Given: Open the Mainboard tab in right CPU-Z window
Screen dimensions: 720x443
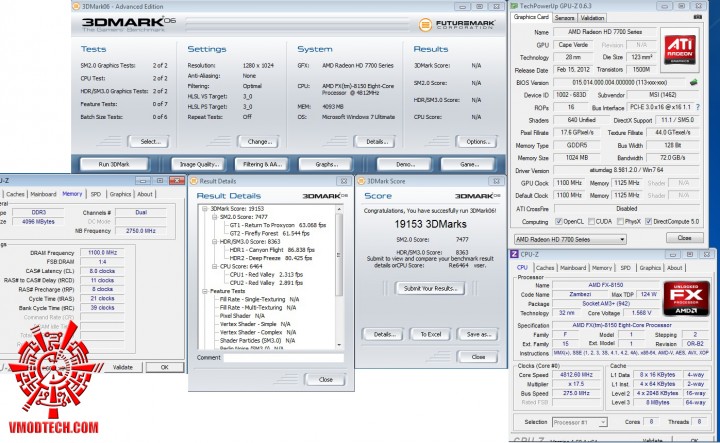Looking at the screenshot, I should coord(573,268).
